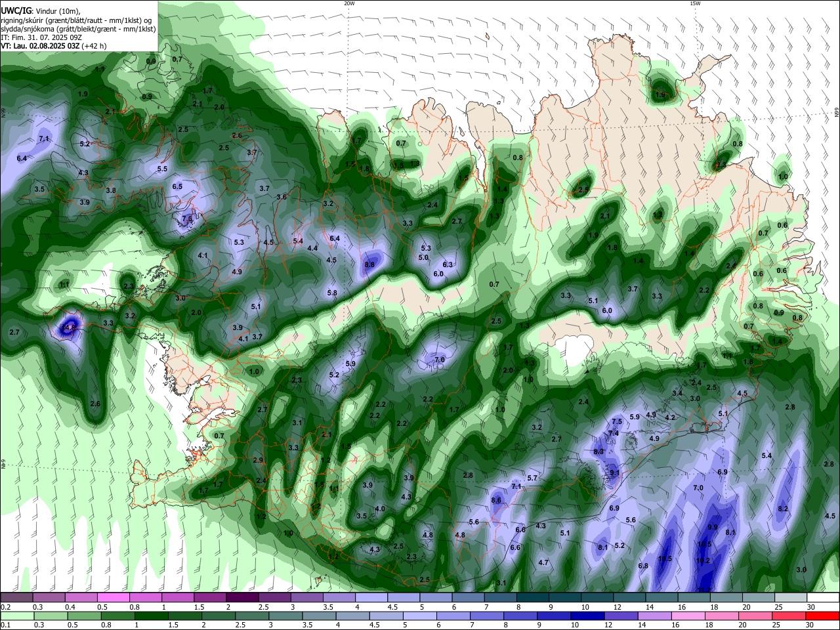The width and height of the screenshot is (840, 630).
Task: Click the '5.5' precipitation value on the map
Action: (163, 169)
